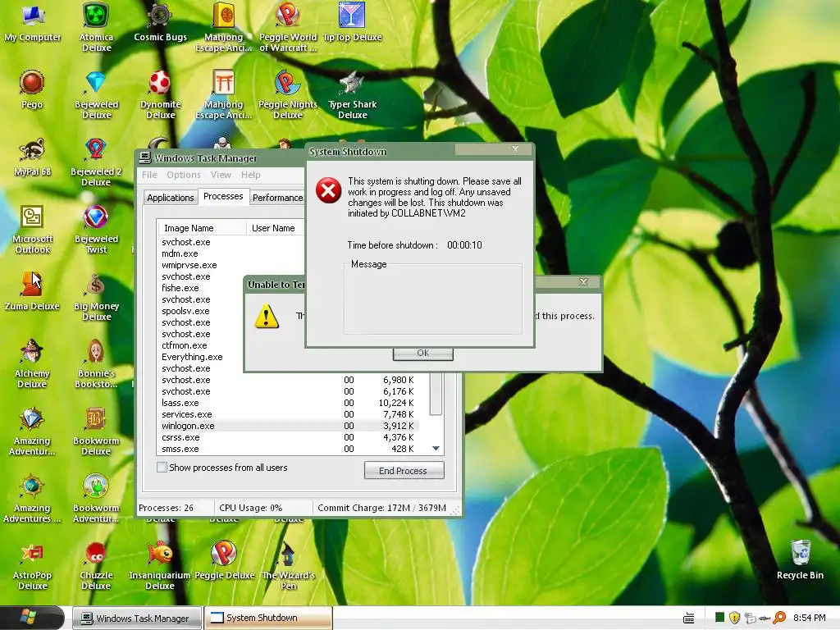Open the File menu in Task Manager

149,175
